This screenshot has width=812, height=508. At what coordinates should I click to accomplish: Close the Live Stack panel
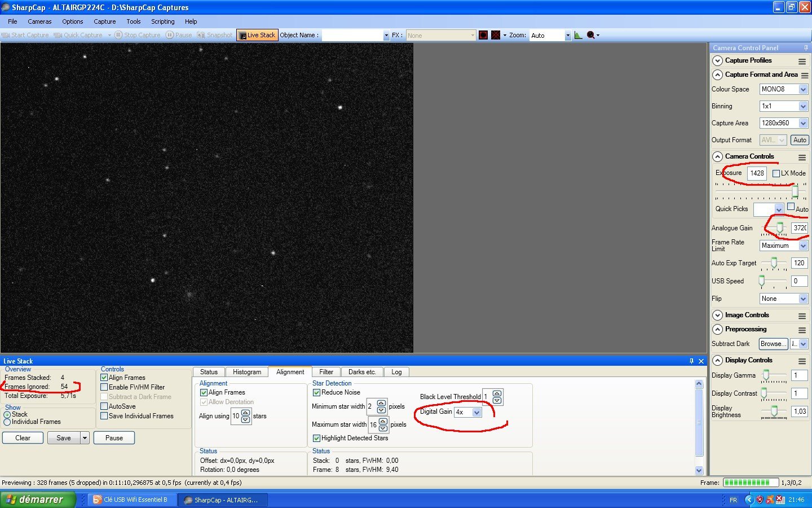click(x=701, y=361)
